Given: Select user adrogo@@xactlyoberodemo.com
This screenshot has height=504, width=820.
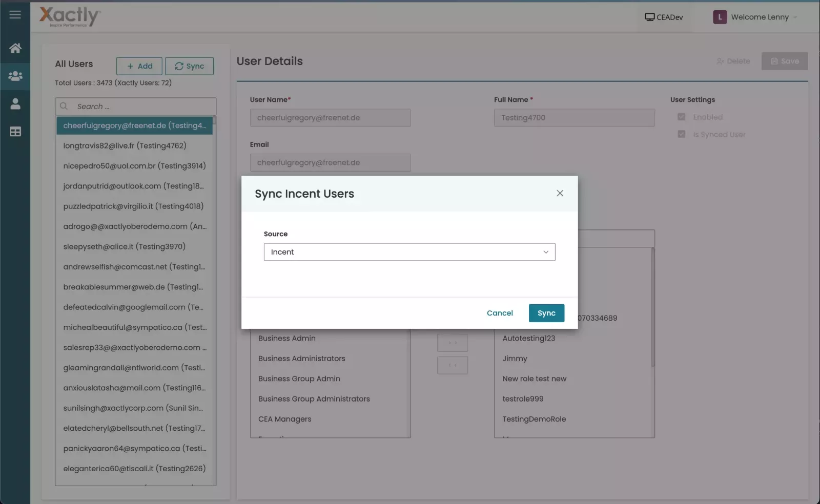Looking at the screenshot, I should pyautogui.click(x=134, y=226).
